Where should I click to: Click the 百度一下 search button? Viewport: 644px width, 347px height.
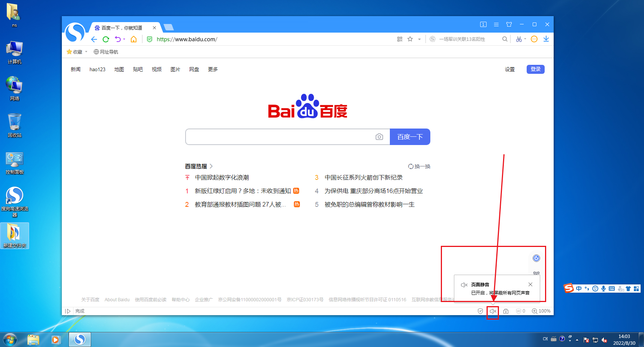(x=410, y=137)
